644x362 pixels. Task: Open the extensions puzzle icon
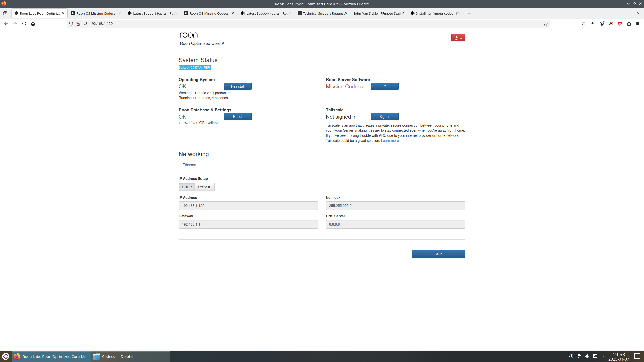(629, 24)
